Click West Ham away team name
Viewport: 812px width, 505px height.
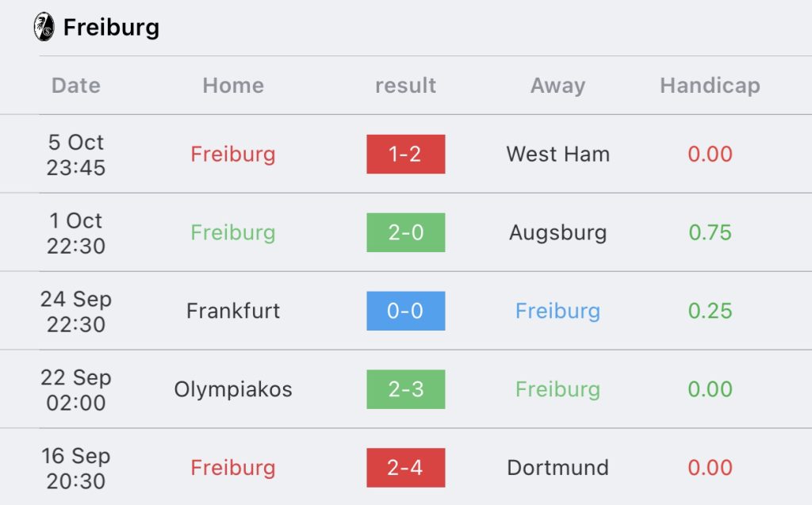click(557, 154)
